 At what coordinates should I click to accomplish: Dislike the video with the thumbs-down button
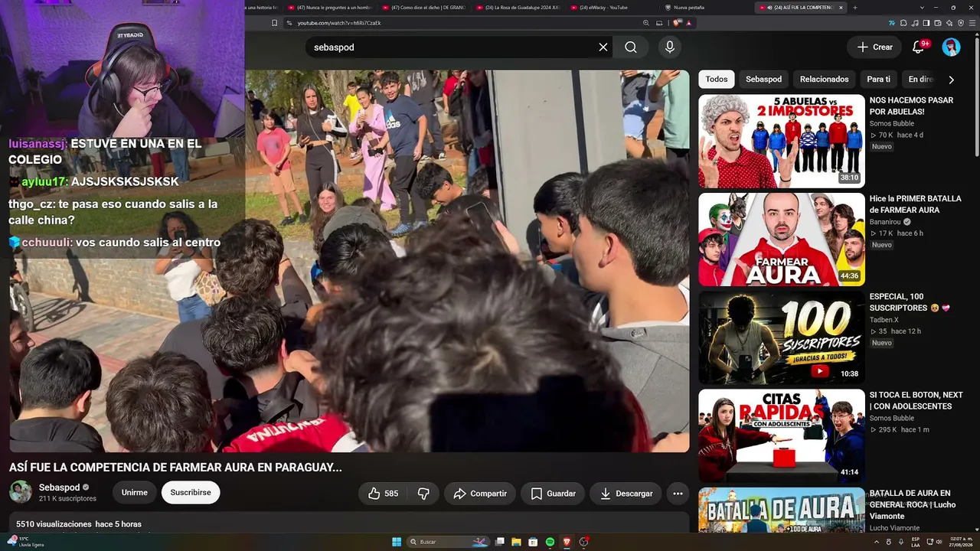pyautogui.click(x=423, y=494)
